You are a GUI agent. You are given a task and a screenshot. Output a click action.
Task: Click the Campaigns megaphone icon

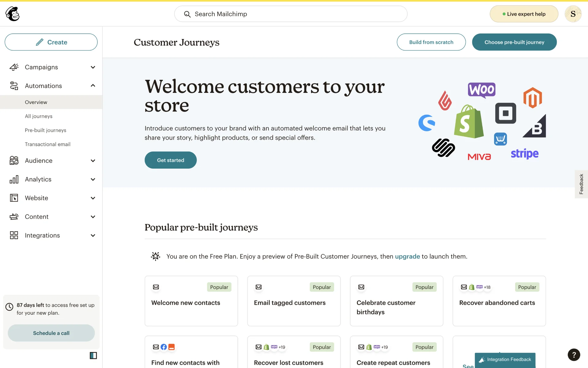click(14, 67)
